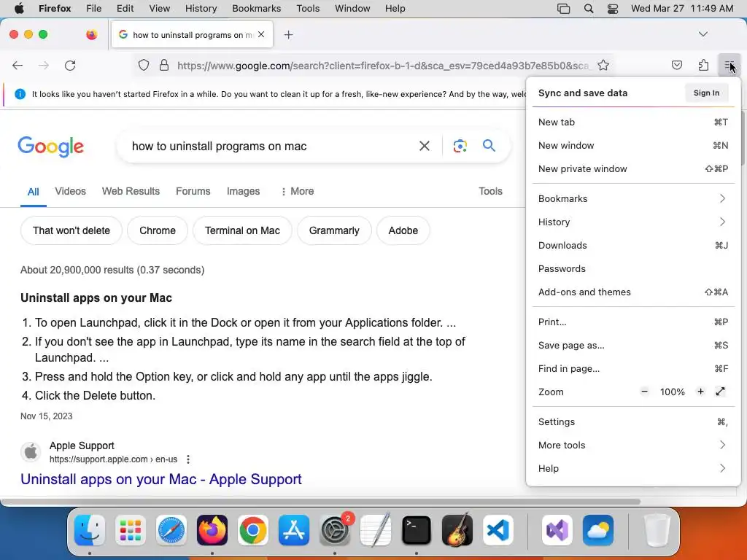Choose New private window
Viewport: 747px width, 560px height.
tap(632, 168)
